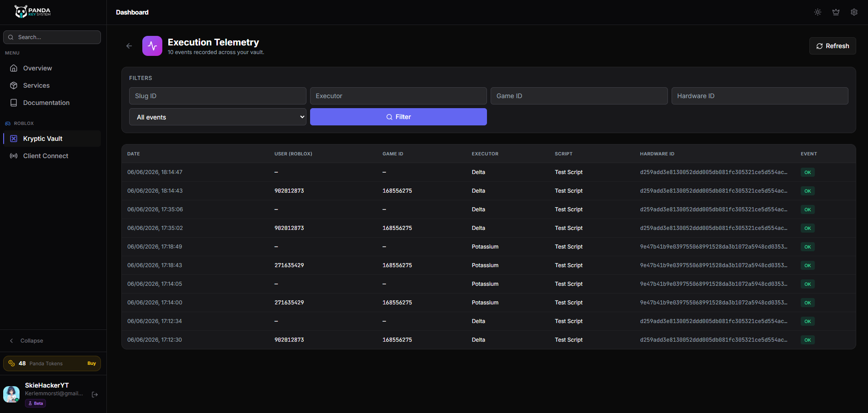Click the DATE column header
This screenshot has width=868, height=413.
[134, 154]
